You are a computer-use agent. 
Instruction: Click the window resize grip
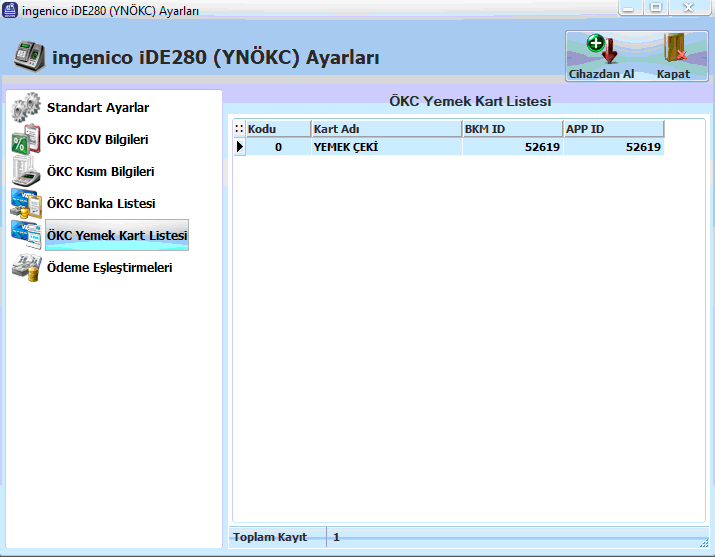tap(704, 542)
